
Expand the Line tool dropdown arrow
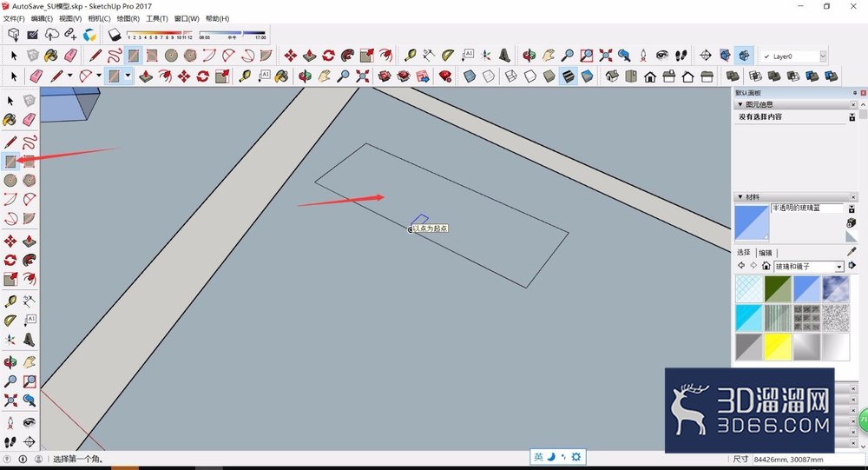[69, 76]
